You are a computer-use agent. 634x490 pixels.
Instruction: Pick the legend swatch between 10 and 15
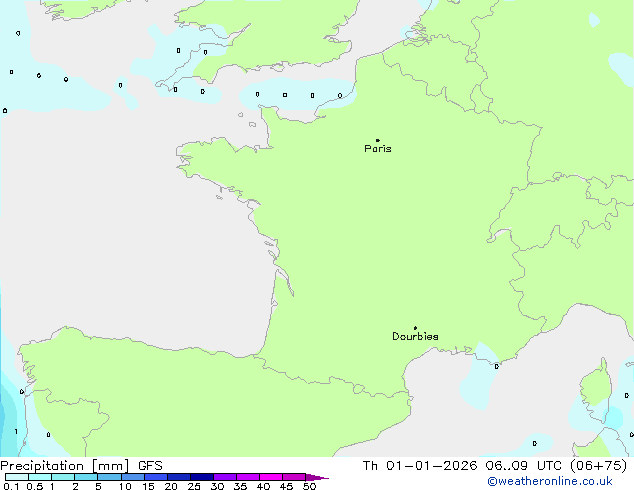[133, 477]
